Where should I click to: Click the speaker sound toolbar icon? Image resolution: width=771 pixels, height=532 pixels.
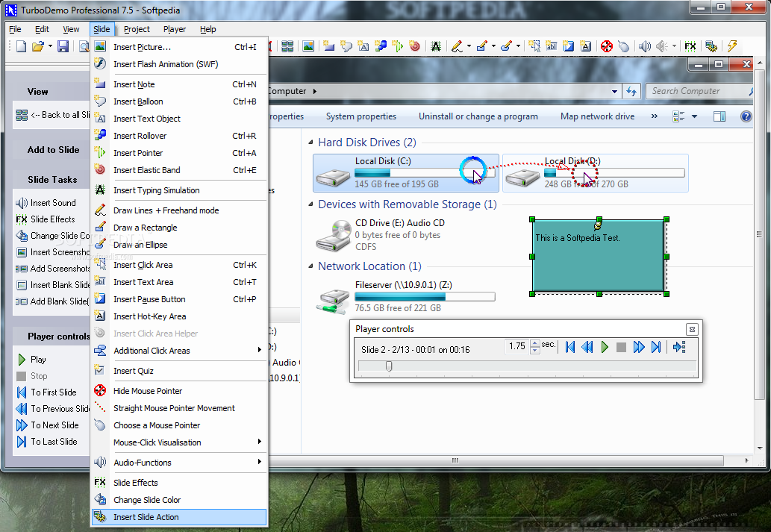pos(645,46)
